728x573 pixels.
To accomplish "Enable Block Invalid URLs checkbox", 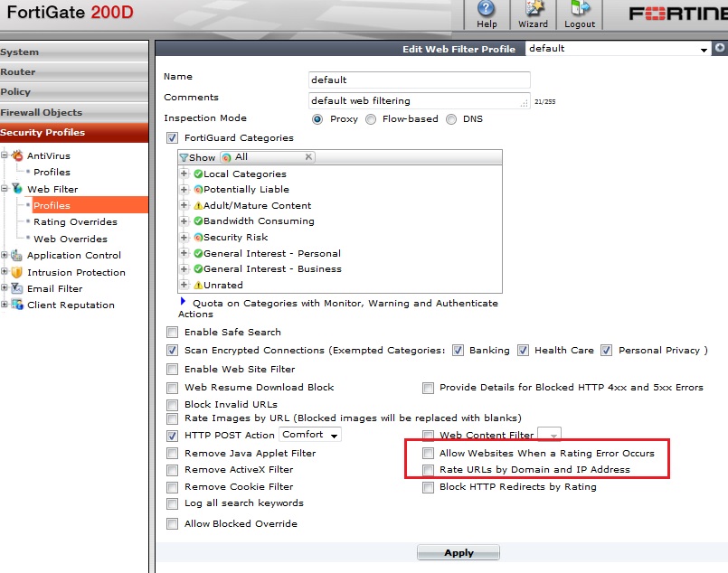I will point(172,405).
